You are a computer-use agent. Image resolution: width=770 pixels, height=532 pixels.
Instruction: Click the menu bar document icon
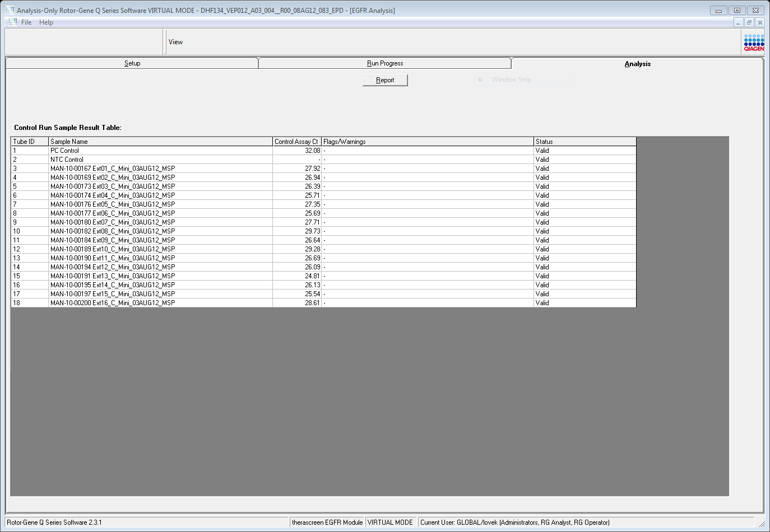12,22
